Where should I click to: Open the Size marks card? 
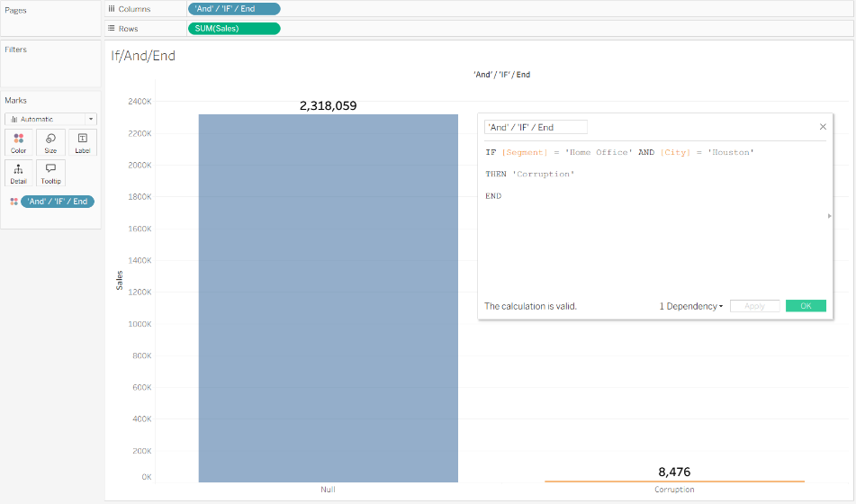[x=50, y=142]
